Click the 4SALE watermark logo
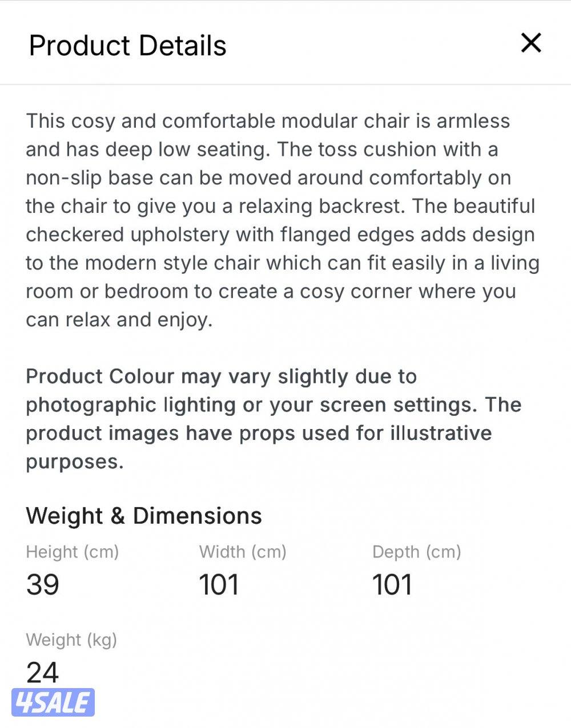 [x=53, y=702]
